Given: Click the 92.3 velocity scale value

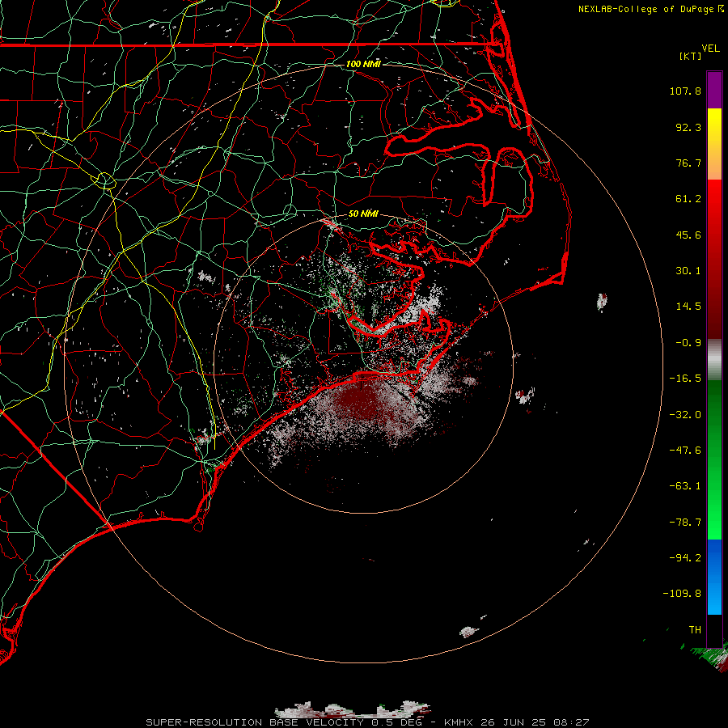Looking at the screenshot, I should (688, 127).
